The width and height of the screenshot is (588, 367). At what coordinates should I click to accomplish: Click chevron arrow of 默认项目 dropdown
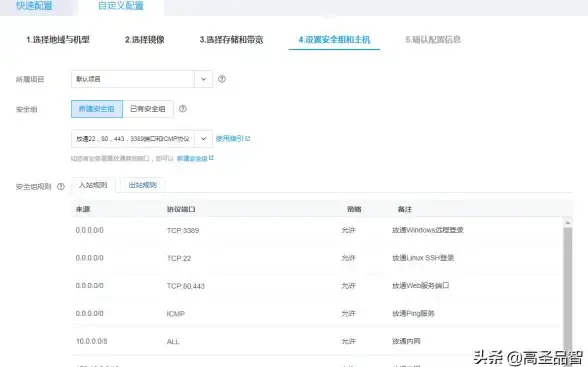[x=203, y=79]
